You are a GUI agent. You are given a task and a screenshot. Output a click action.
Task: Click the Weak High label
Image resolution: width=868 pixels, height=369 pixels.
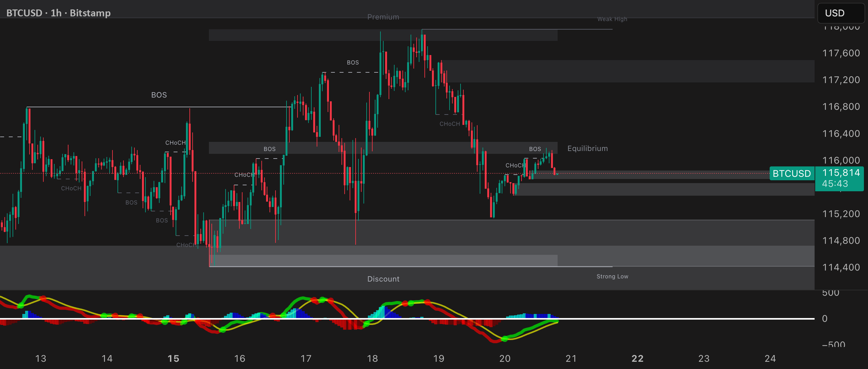coord(612,19)
